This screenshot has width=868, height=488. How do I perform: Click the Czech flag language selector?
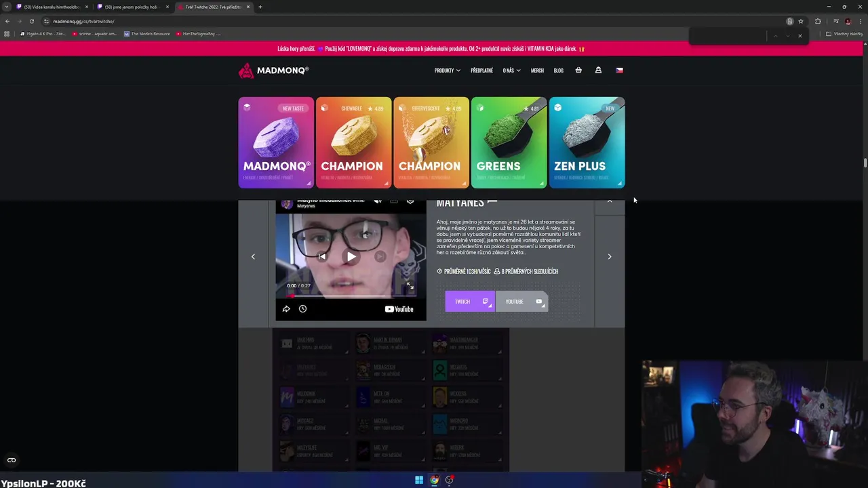pos(619,70)
